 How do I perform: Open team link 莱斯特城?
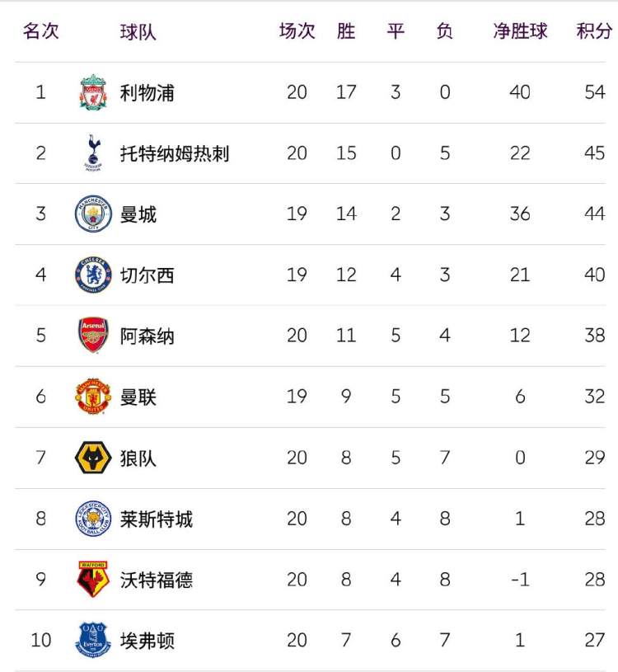[156, 519]
